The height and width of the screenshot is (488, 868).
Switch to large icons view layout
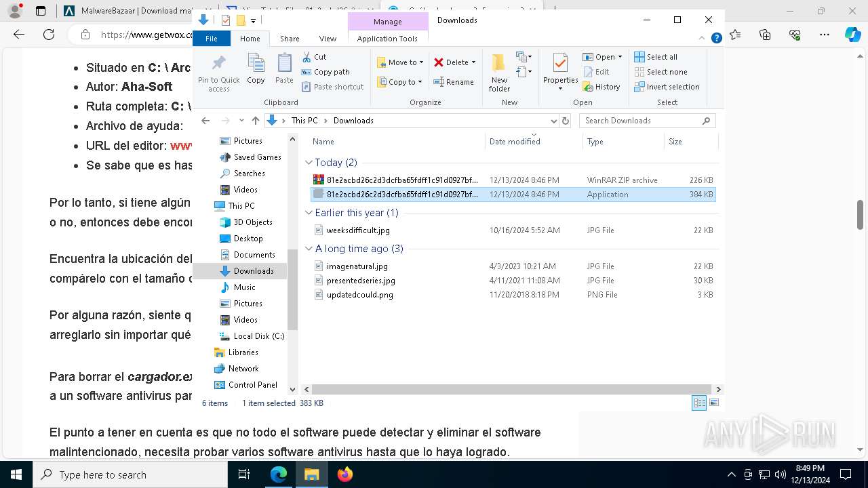pos(713,403)
